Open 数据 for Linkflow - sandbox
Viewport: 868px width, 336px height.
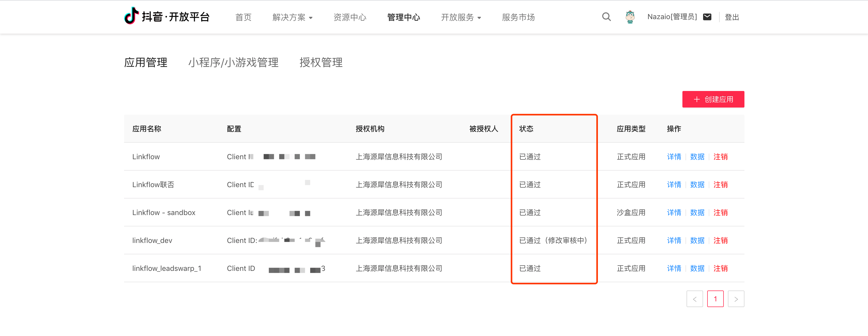click(x=697, y=213)
